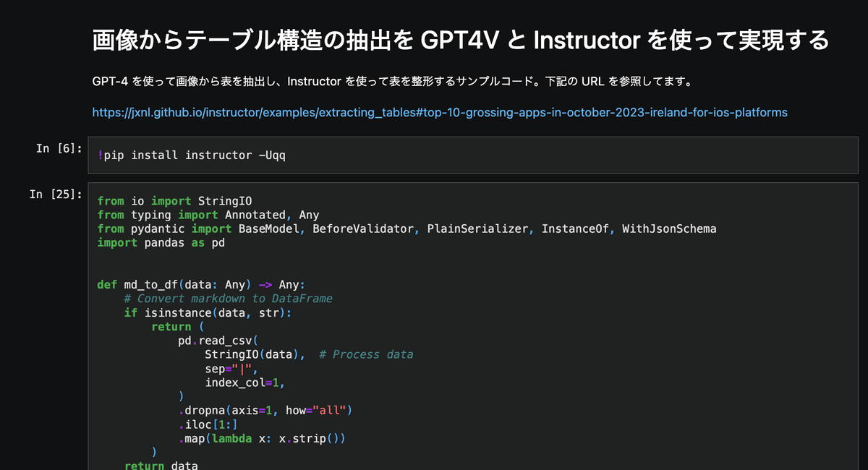
Task: Click the '.dropna(axis=1, how="all")' line
Action: tap(265, 410)
